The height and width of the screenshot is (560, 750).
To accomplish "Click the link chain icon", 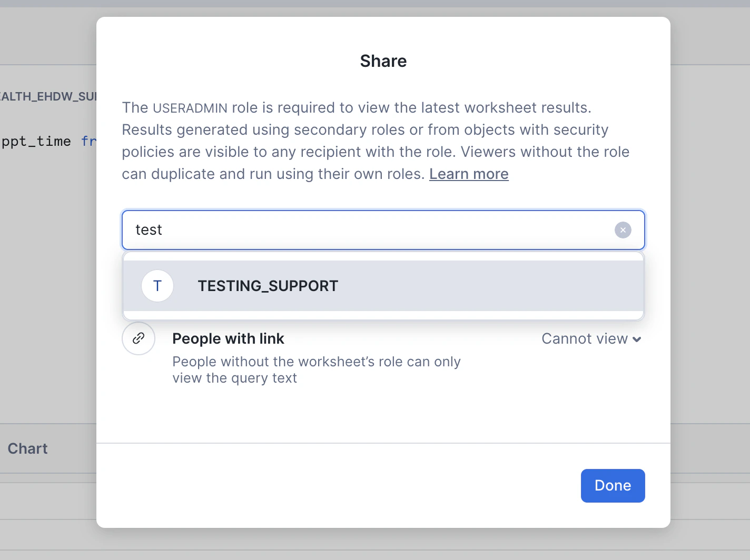I will (139, 338).
